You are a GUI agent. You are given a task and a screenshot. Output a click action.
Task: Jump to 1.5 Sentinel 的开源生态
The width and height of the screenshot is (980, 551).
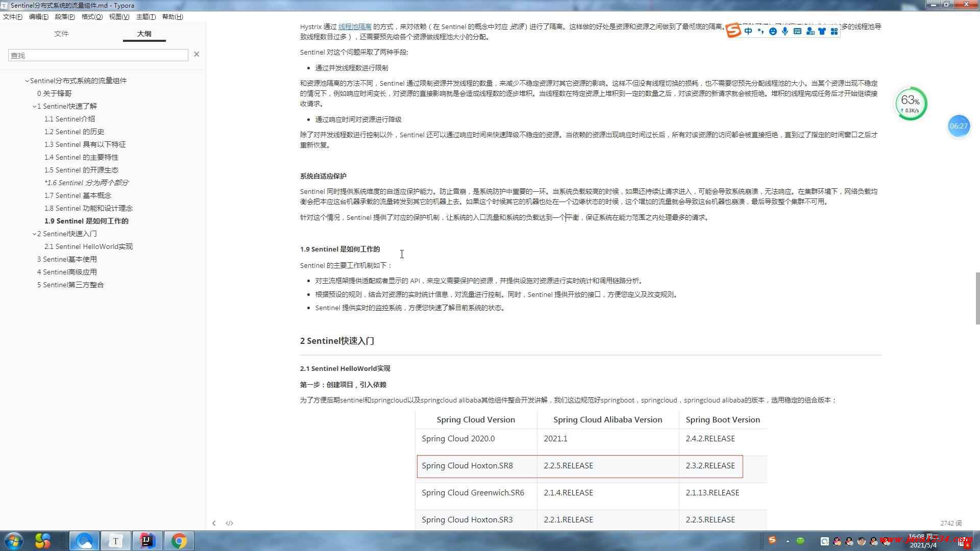[x=81, y=170]
